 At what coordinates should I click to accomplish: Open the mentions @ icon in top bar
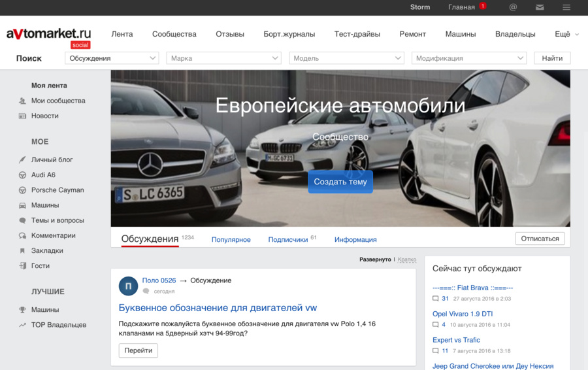click(513, 7)
